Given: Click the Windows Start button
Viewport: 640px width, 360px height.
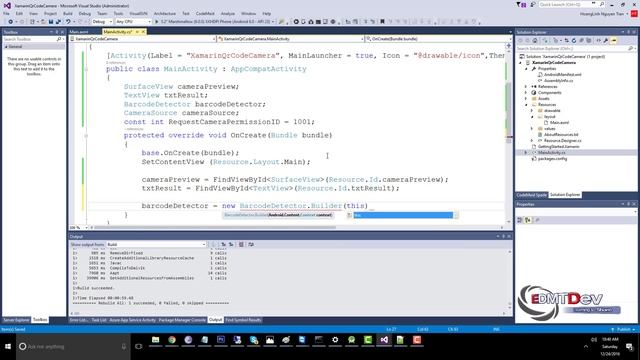Looking at the screenshot, I should (x=8, y=347).
